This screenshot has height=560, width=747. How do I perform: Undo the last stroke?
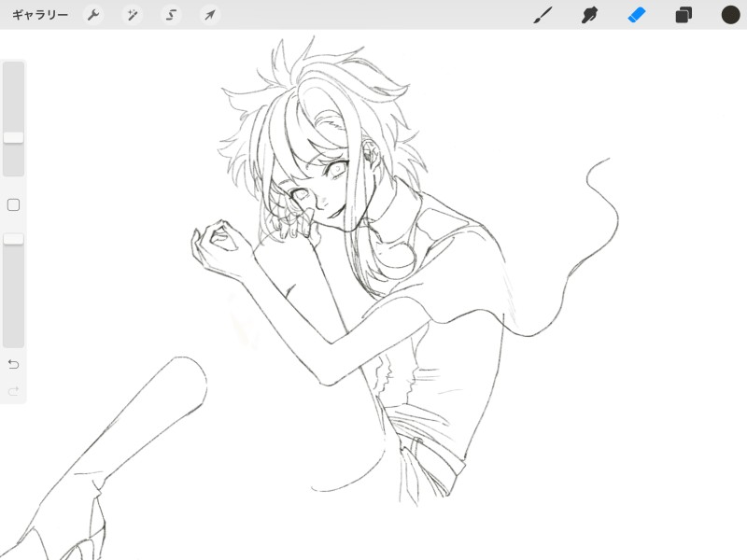13,364
